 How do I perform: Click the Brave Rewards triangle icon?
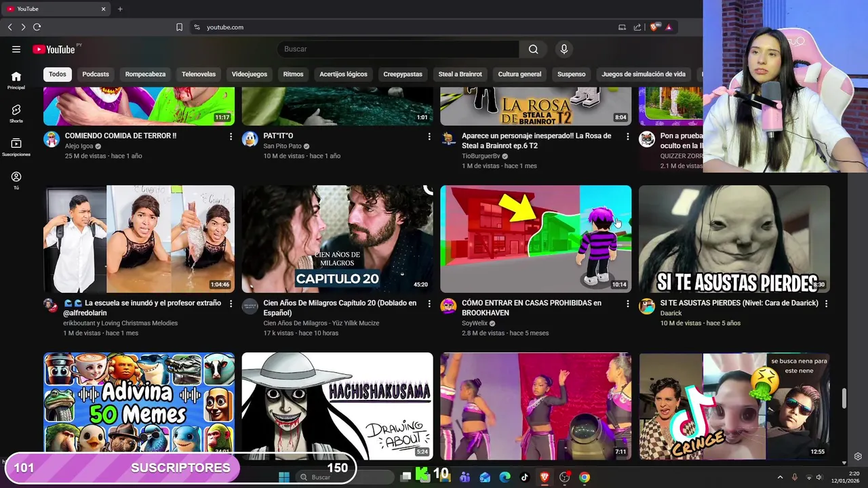point(669,27)
